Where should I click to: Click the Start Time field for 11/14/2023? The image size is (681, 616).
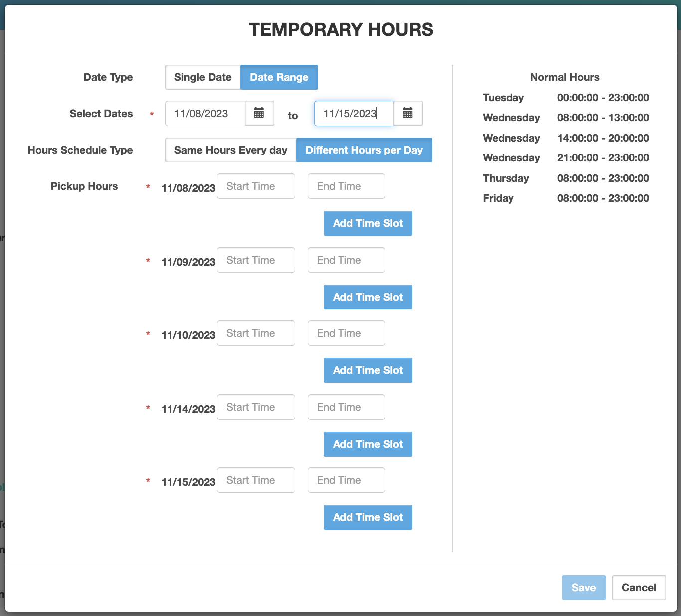256,407
